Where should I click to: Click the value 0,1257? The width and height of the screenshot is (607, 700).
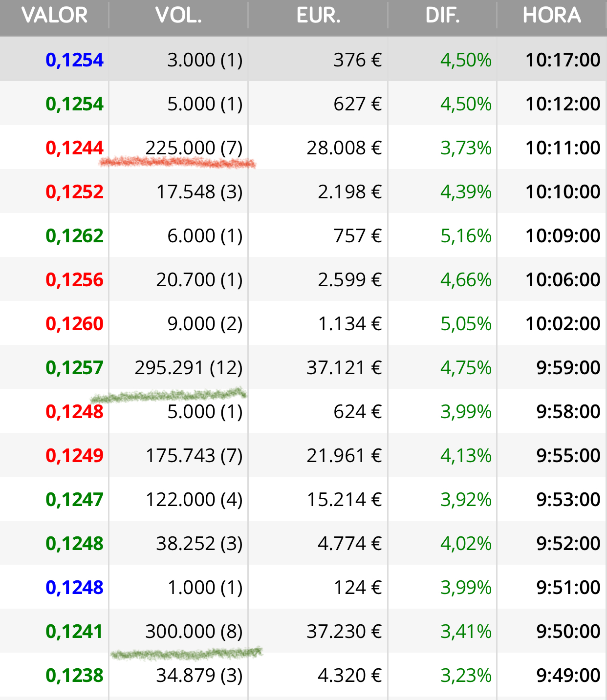[74, 368]
